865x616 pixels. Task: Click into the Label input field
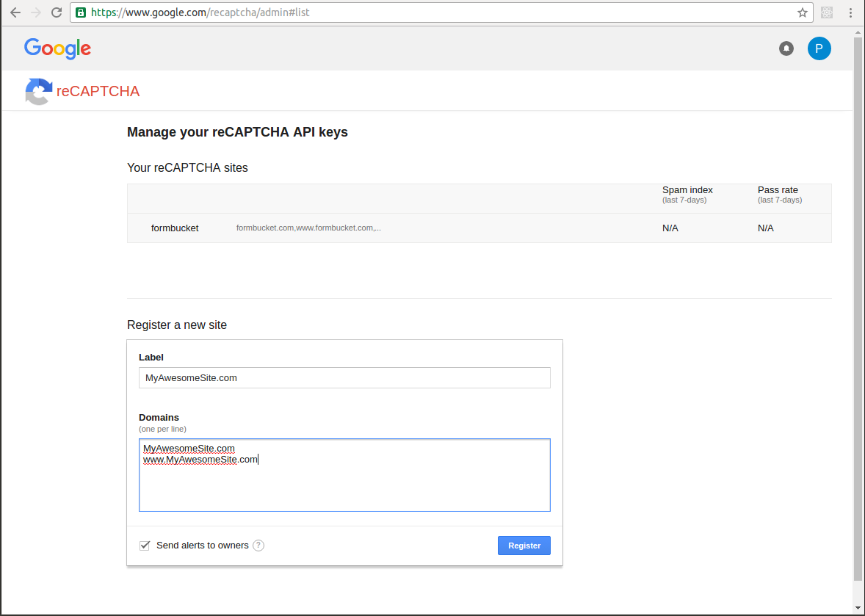[344, 378]
